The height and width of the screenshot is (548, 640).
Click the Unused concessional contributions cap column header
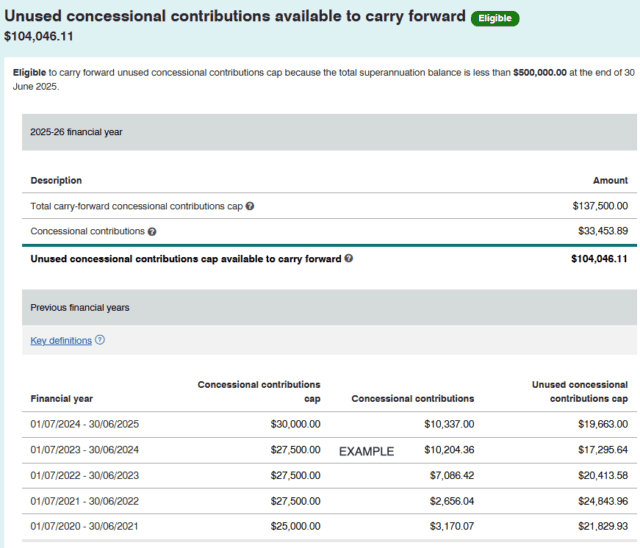[580, 392]
